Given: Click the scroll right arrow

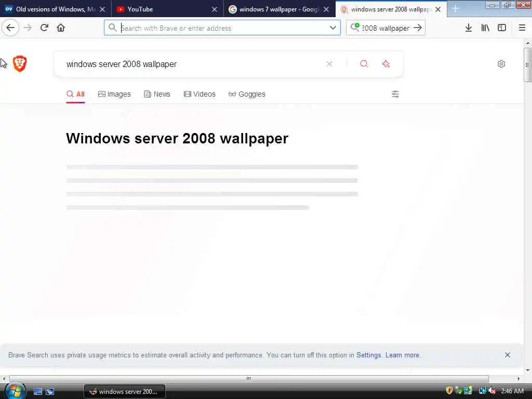Looking at the screenshot, I should click(x=518, y=379).
